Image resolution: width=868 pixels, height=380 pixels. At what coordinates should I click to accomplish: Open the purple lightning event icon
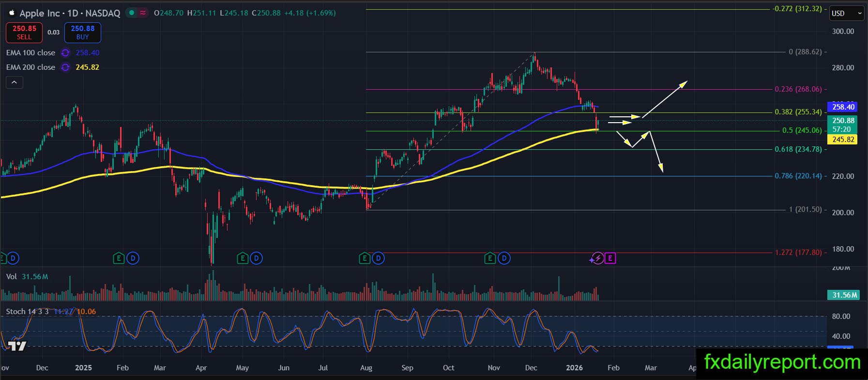pos(598,258)
